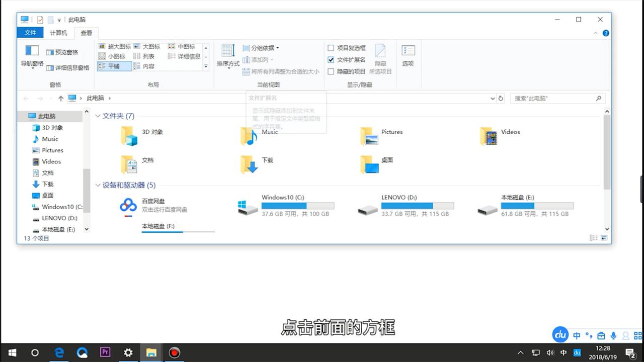Select the 小图标 layout option
This screenshot has height=362, width=644.
pyautogui.click(x=112, y=56)
